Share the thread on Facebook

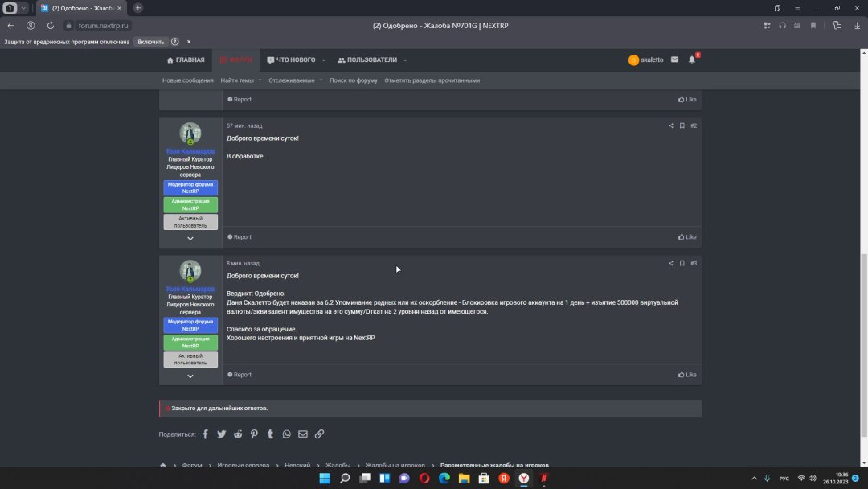205,434
